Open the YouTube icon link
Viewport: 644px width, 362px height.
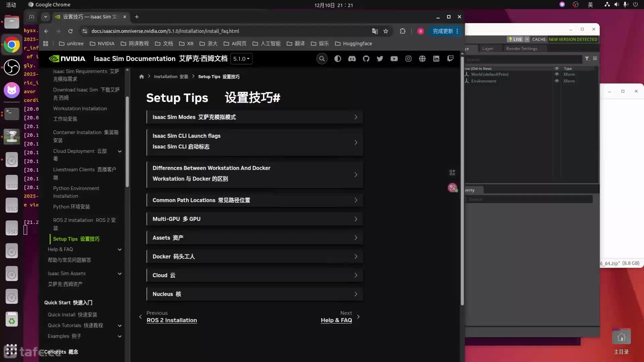click(394, 59)
